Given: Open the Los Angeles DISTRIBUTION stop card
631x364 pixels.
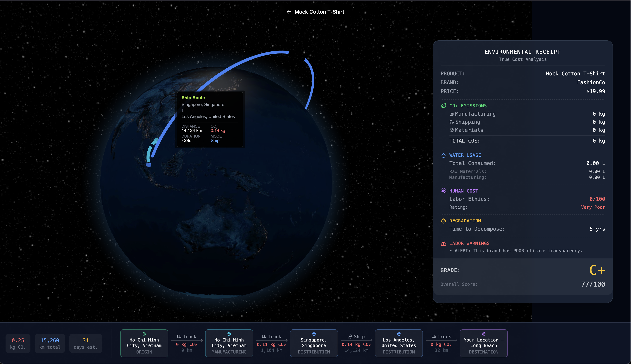Looking at the screenshot, I should pyautogui.click(x=399, y=343).
